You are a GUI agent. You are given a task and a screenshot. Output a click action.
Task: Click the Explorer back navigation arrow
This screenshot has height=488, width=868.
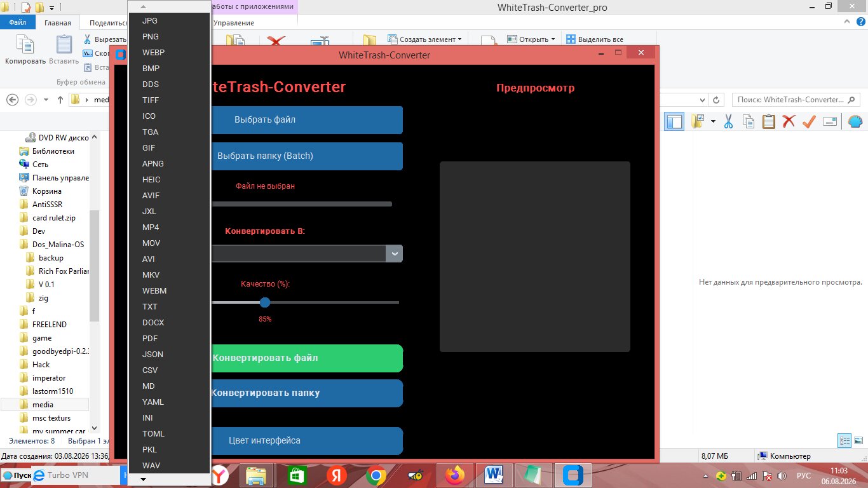[x=13, y=100]
